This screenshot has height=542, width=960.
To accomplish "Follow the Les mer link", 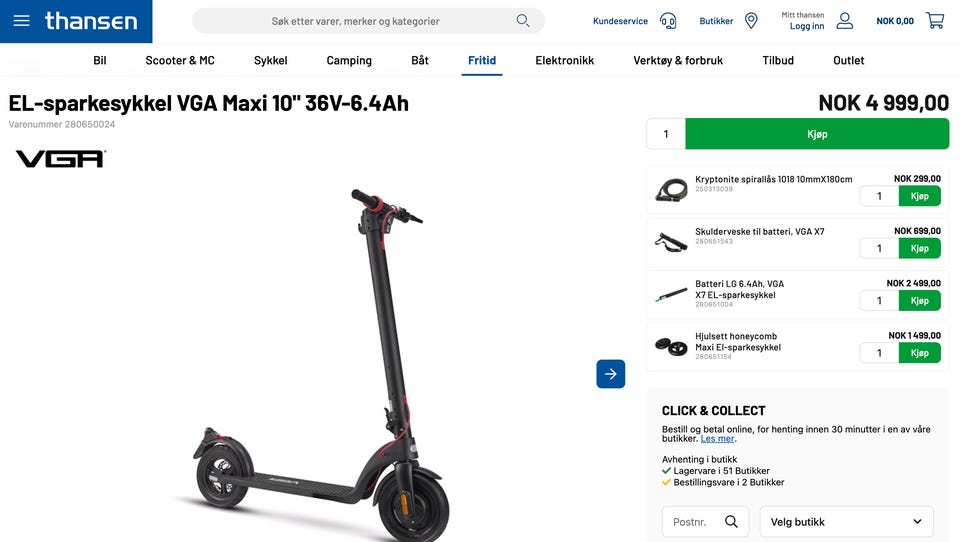I will pos(717,438).
